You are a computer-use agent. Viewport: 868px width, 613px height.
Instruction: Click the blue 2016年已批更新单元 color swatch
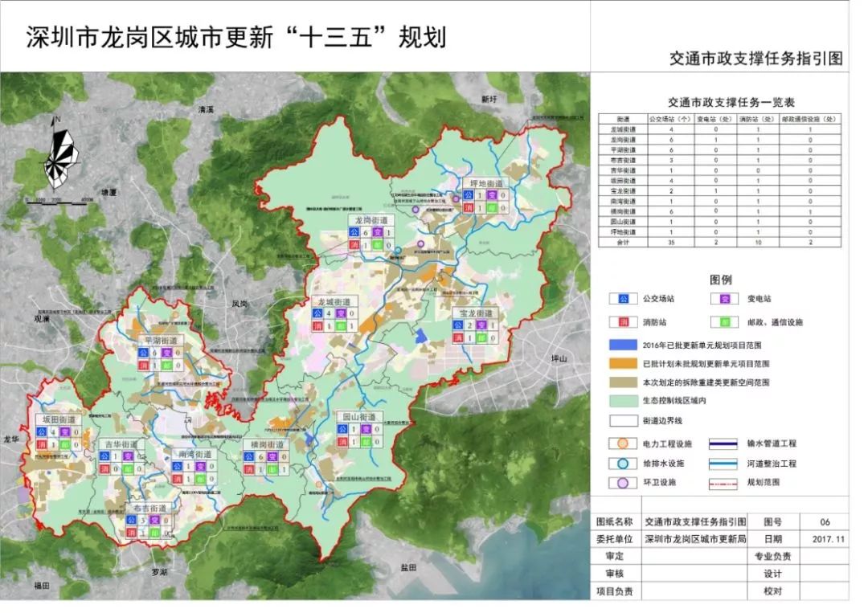[623, 344]
